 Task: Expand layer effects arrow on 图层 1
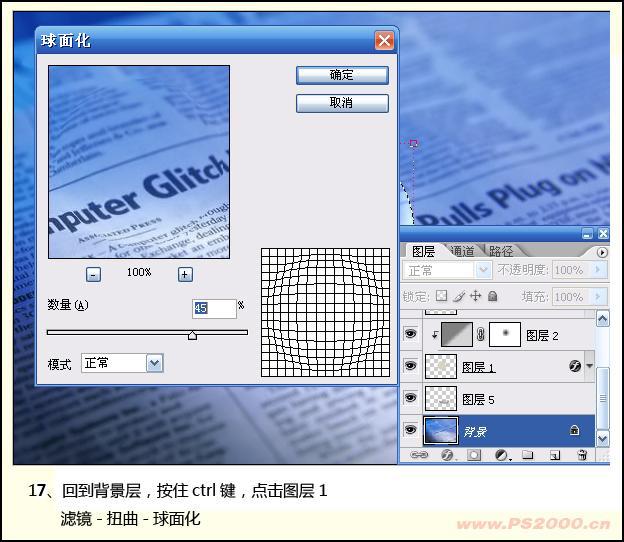(590, 366)
